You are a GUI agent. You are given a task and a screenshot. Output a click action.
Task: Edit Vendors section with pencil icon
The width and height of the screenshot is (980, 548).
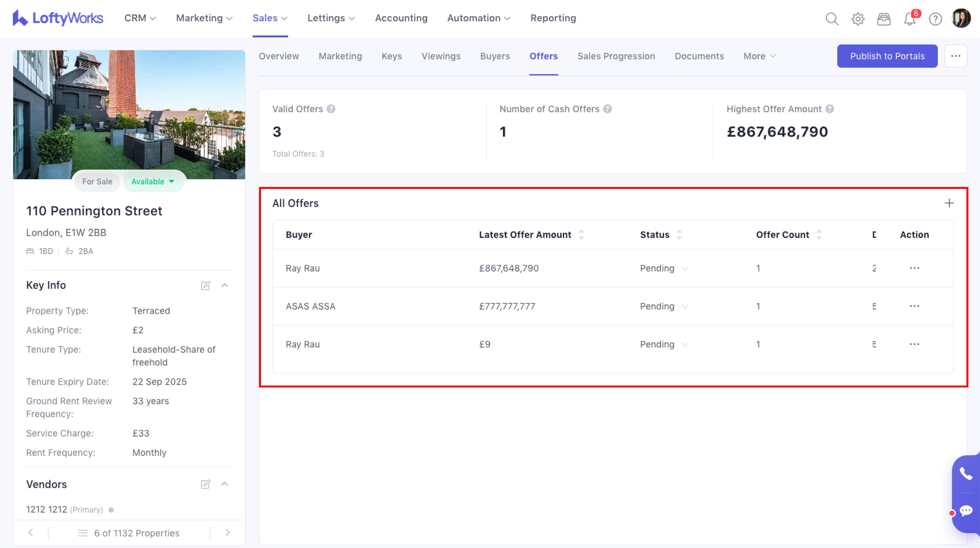[206, 484]
